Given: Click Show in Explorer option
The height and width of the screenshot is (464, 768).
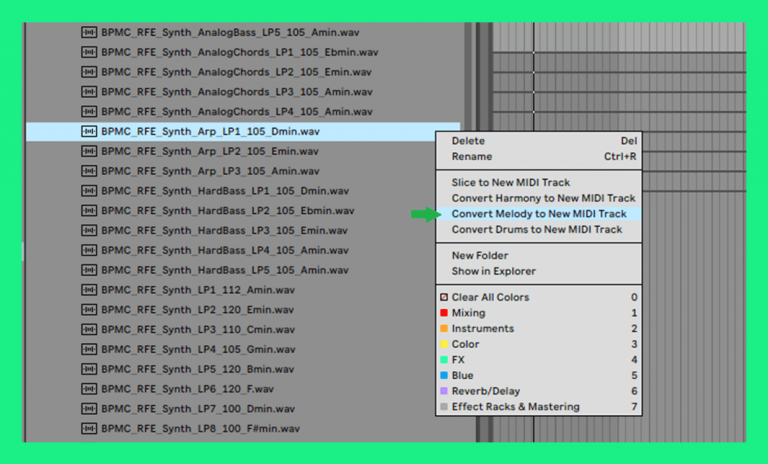Looking at the screenshot, I should [x=493, y=271].
